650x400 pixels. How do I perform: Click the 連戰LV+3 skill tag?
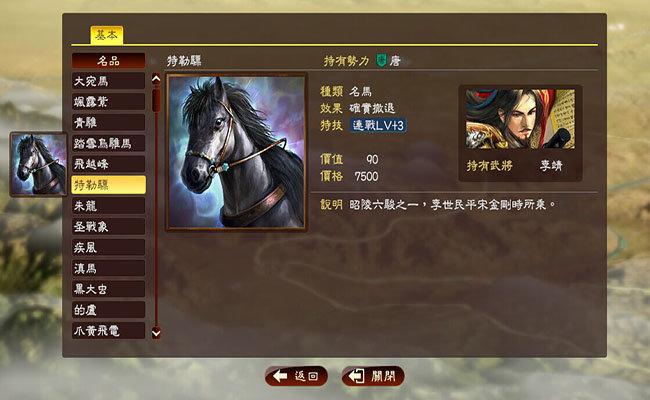378,125
